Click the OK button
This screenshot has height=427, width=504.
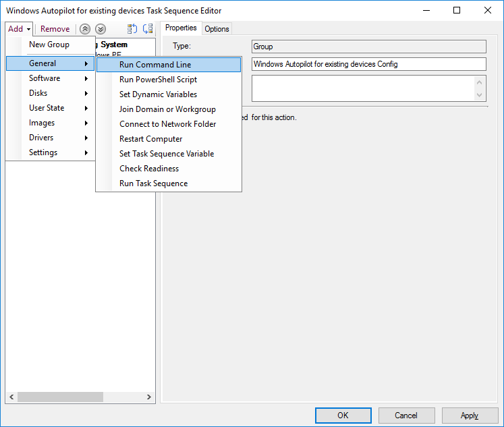(343, 416)
